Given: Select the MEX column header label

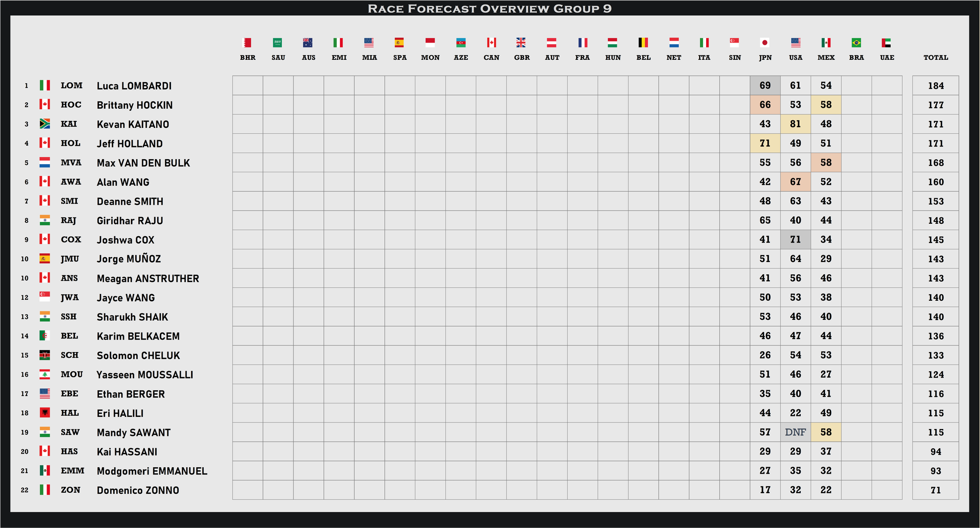Looking at the screenshot, I should pos(826,58).
